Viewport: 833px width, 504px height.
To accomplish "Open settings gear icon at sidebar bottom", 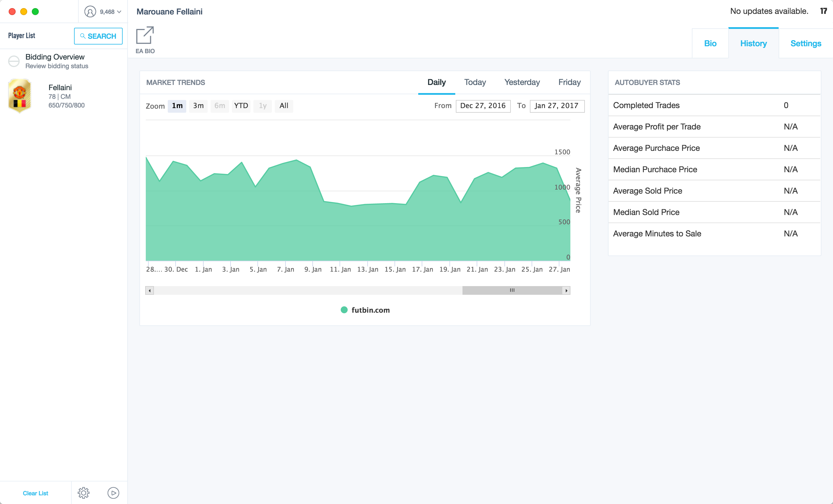I will 84,493.
